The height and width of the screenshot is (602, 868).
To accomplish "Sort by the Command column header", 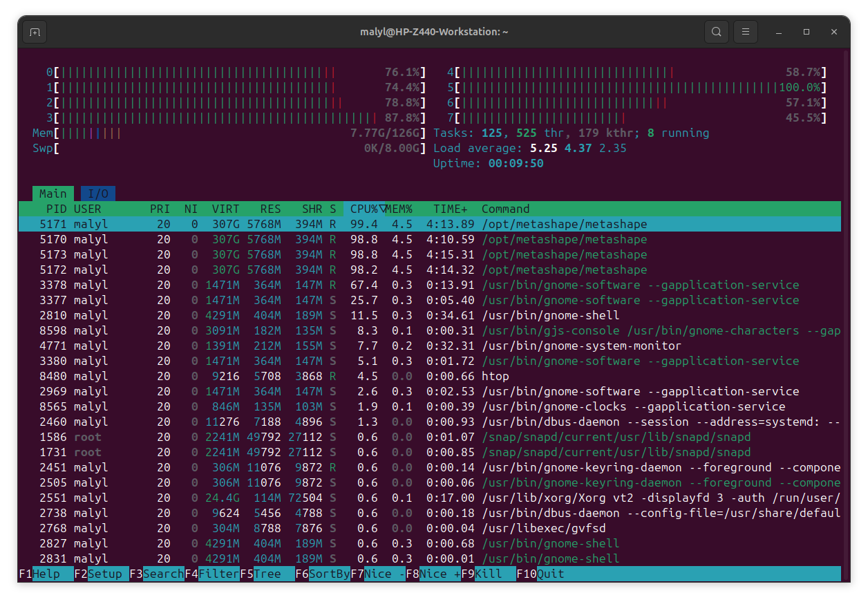I will coord(506,209).
